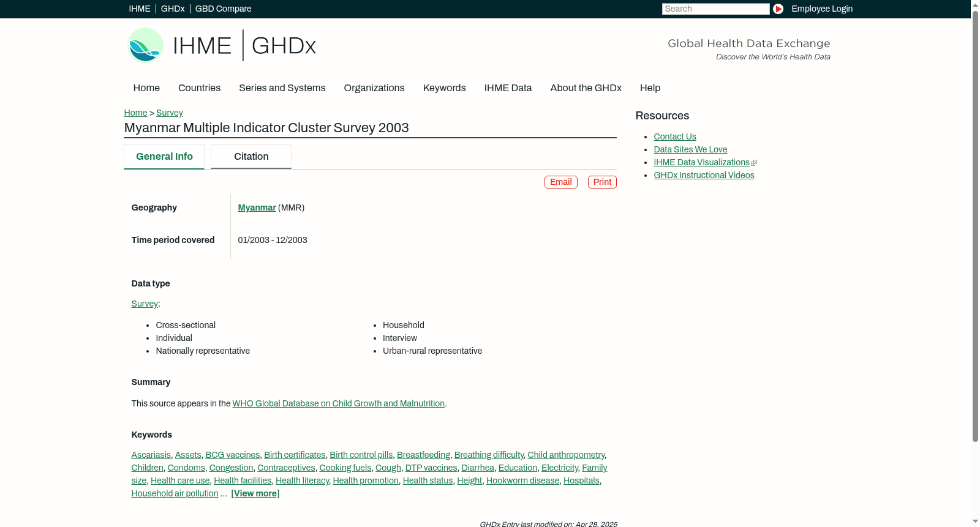
Task: Click the red search submit arrow icon
Action: tap(778, 9)
